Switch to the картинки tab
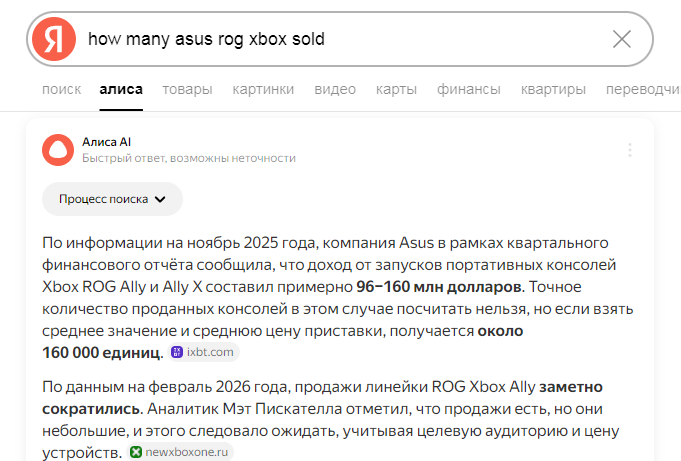This screenshot has width=681, height=461. pyautogui.click(x=263, y=89)
